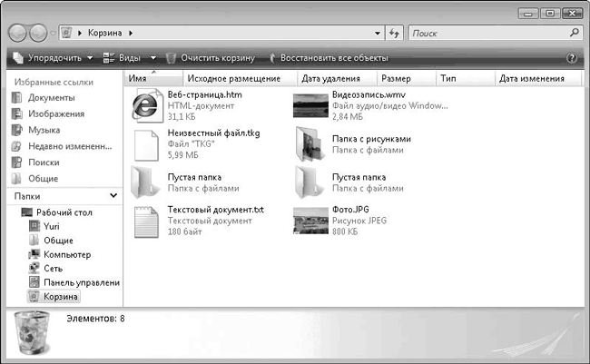Open the Упорядочить dropdown menu
This screenshot has height=364, width=590.
[x=54, y=57]
